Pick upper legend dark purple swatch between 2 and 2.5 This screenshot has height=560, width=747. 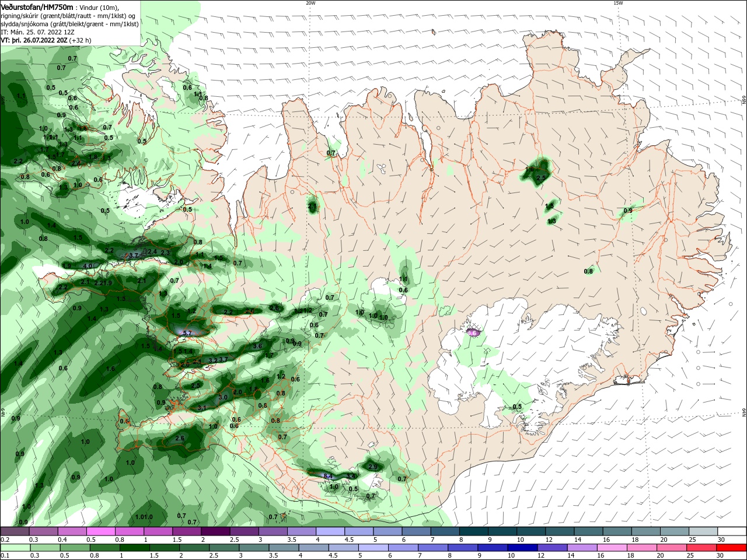coord(215,531)
